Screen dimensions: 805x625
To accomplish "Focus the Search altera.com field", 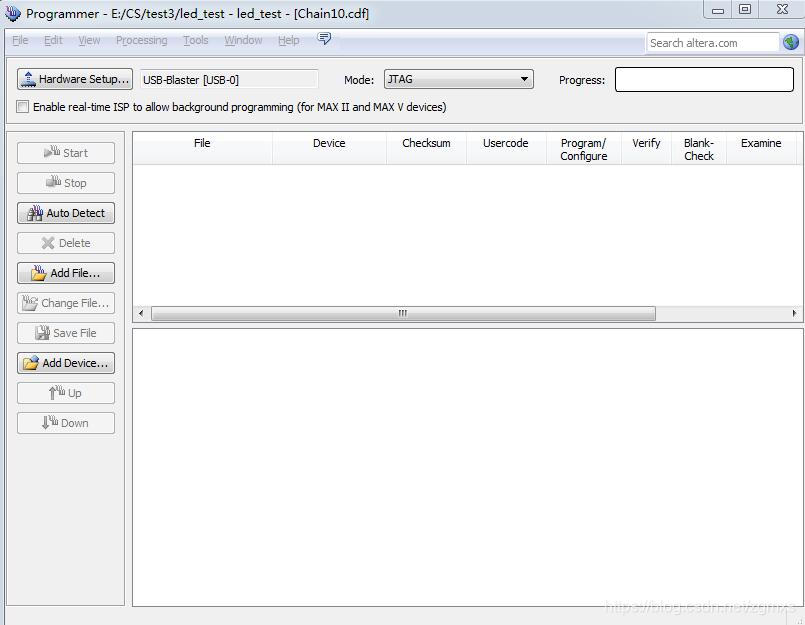I will coord(713,43).
